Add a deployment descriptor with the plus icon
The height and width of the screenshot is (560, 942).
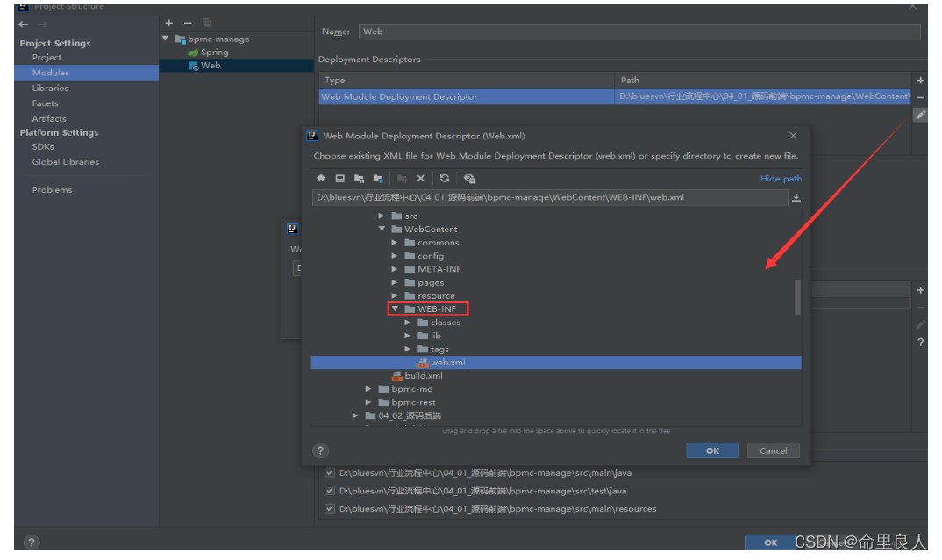tap(920, 80)
